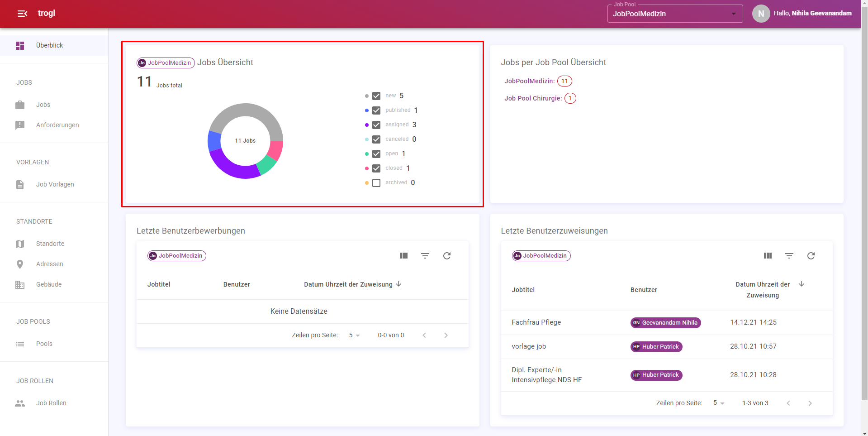Viewport: 868px width, 436px height.
Task: Click the Jobs briefcase icon
Action: pyautogui.click(x=20, y=105)
